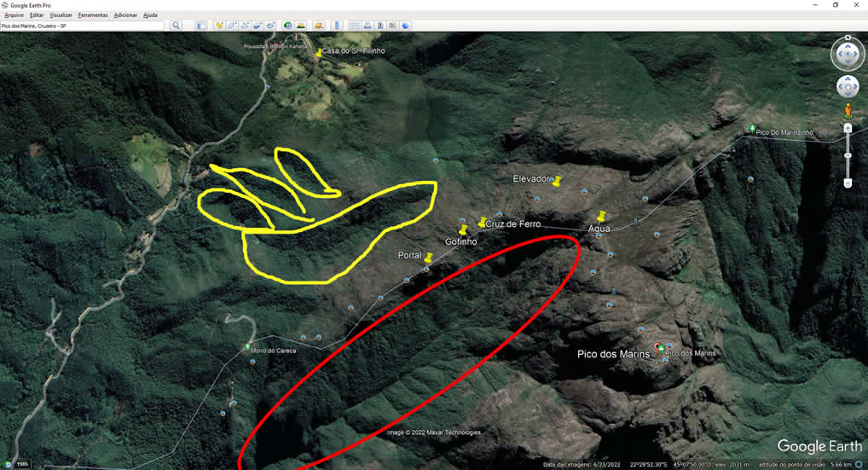
Task: Click the orange Street View pegman
Action: tap(848, 110)
